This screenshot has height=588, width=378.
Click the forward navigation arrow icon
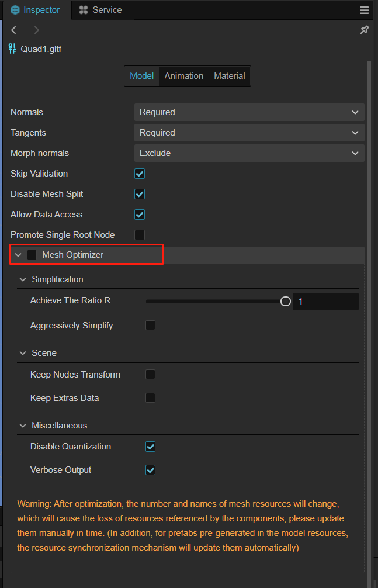click(37, 30)
